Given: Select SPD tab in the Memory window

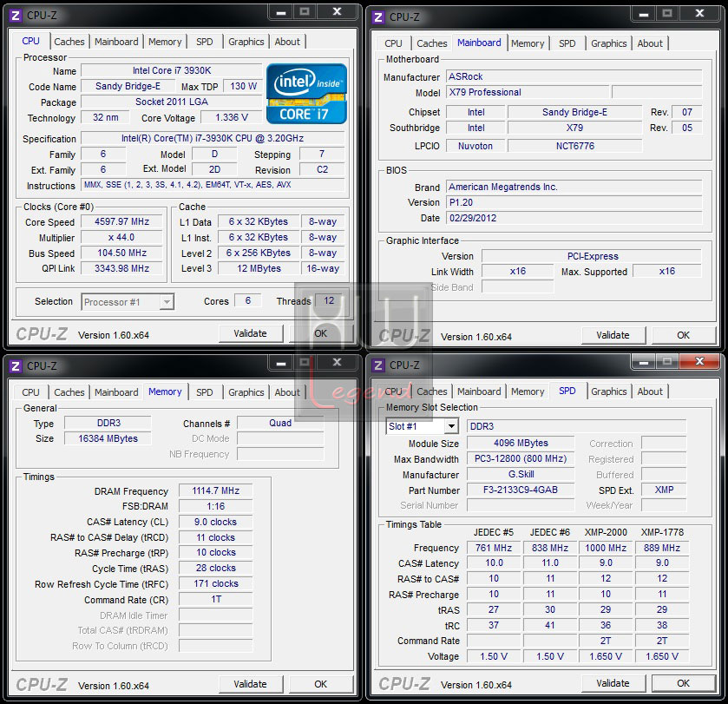Looking at the screenshot, I should [204, 392].
